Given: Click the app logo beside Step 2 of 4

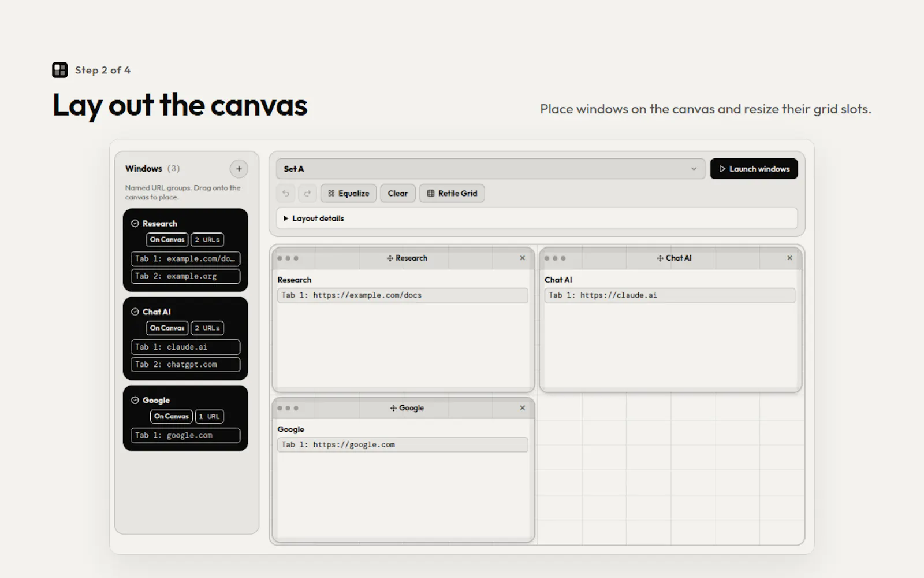Looking at the screenshot, I should [x=60, y=70].
